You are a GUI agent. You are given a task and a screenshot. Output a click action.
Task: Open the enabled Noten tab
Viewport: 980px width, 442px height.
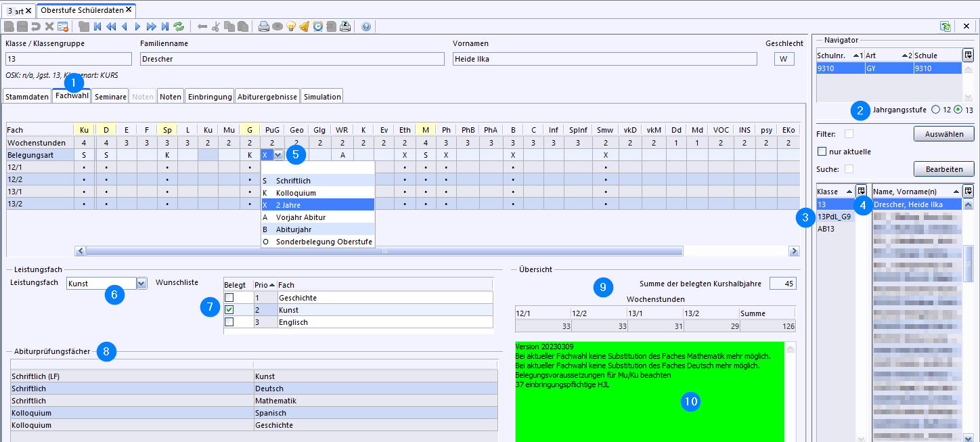171,97
